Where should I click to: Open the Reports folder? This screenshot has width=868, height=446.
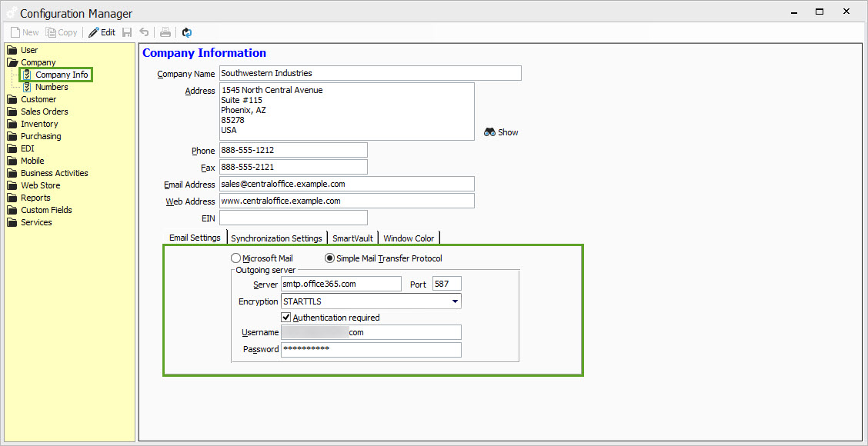28,198
